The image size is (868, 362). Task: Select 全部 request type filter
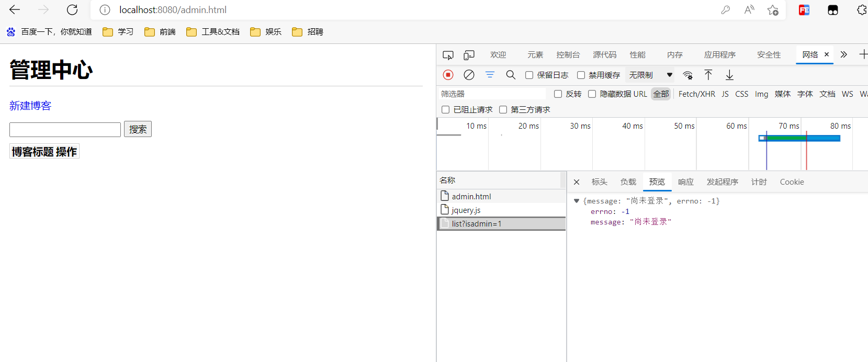point(661,94)
